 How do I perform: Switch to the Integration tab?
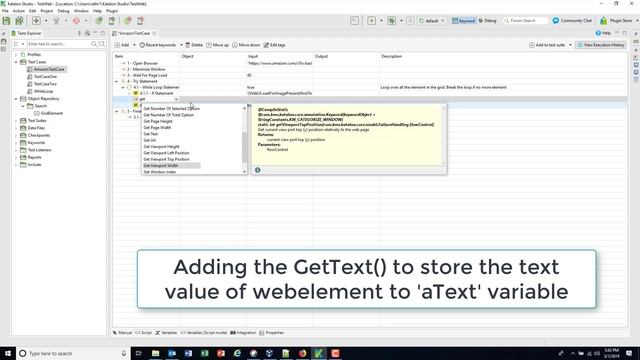point(243,333)
